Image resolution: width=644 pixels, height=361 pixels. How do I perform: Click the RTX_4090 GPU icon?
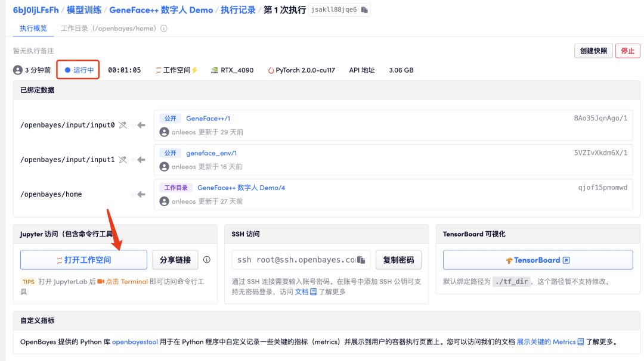[x=215, y=70]
